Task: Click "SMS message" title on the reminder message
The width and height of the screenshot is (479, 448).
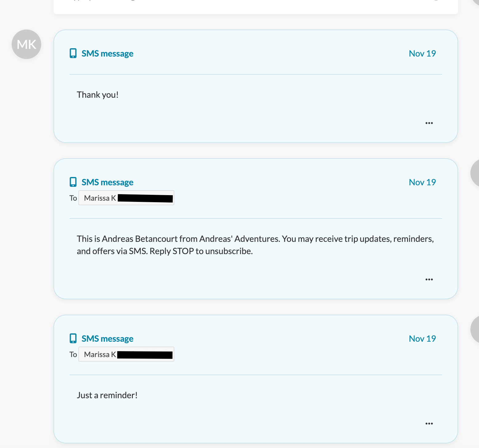Action: point(107,339)
